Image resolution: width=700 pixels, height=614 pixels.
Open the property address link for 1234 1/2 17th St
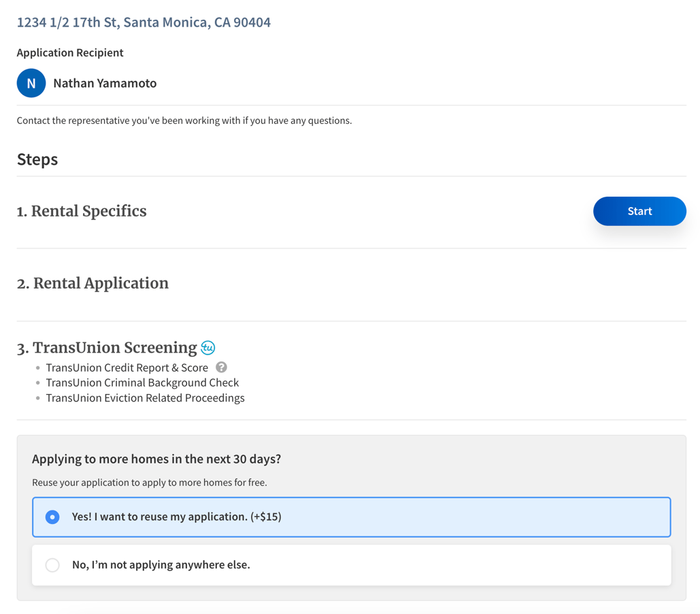(144, 22)
